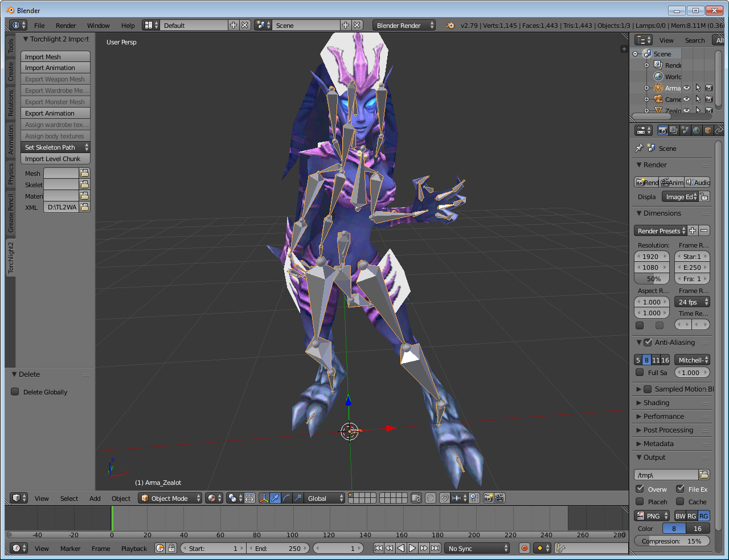
Task: Click the Import Level Chunk button
Action: 55,159
